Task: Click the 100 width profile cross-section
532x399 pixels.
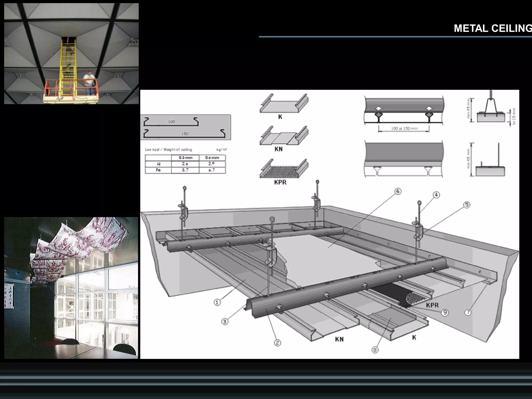Action: coord(171,122)
